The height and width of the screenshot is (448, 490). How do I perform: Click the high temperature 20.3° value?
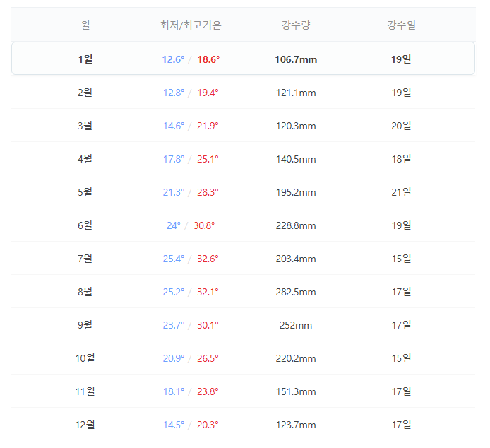208,425
